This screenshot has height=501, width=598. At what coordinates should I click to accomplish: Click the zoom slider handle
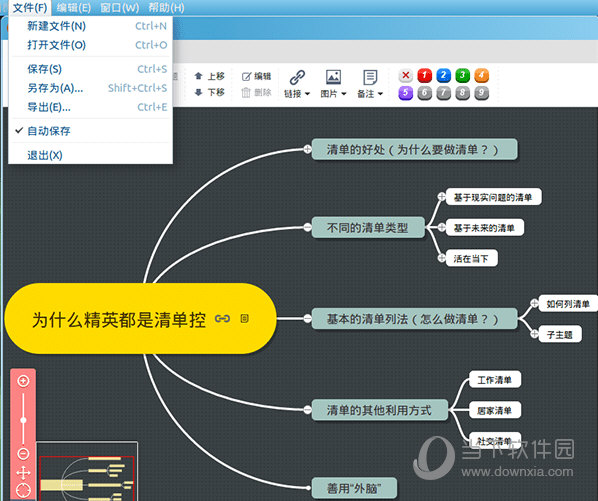click(x=23, y=420)
